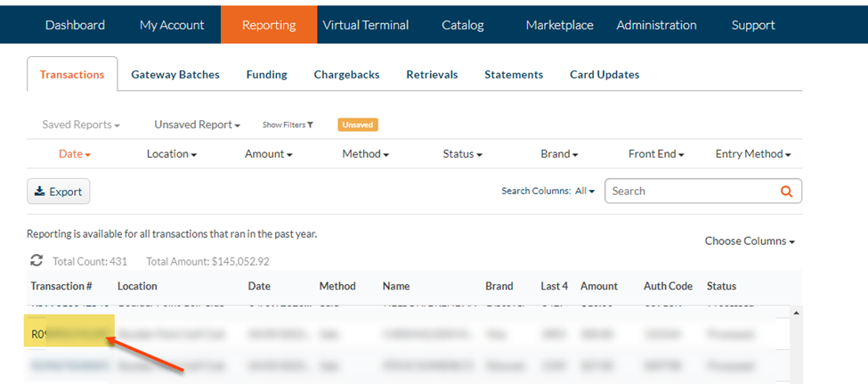Sort by Transaction # column header
This screenshot has width=868, height=384.
coord(61,286)
